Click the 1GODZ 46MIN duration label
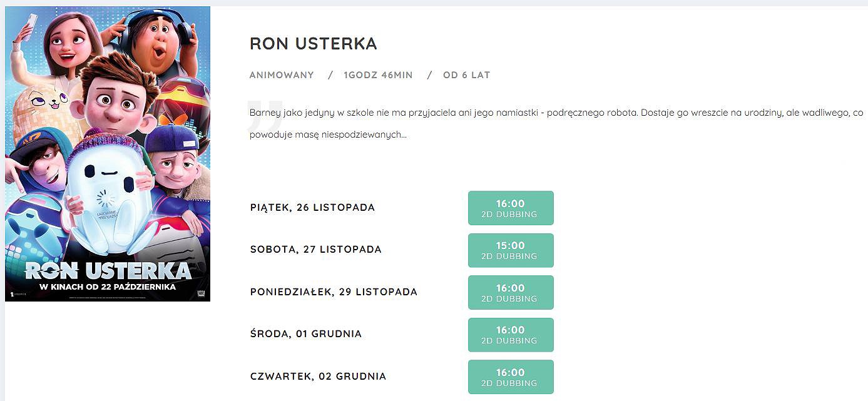Viewport: 868px width, 401px height. 378,75
